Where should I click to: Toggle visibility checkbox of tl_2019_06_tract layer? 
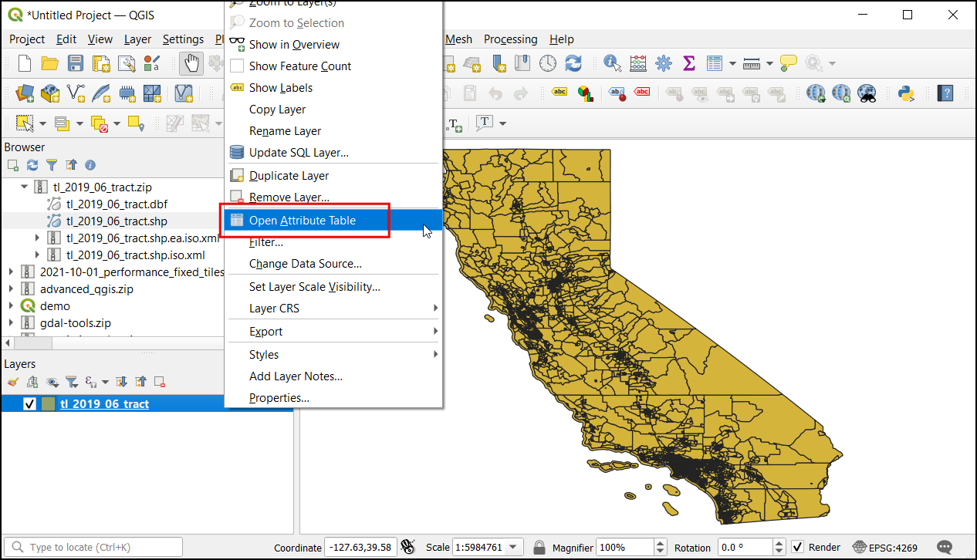pyautogui.click(x=29, y=403)
